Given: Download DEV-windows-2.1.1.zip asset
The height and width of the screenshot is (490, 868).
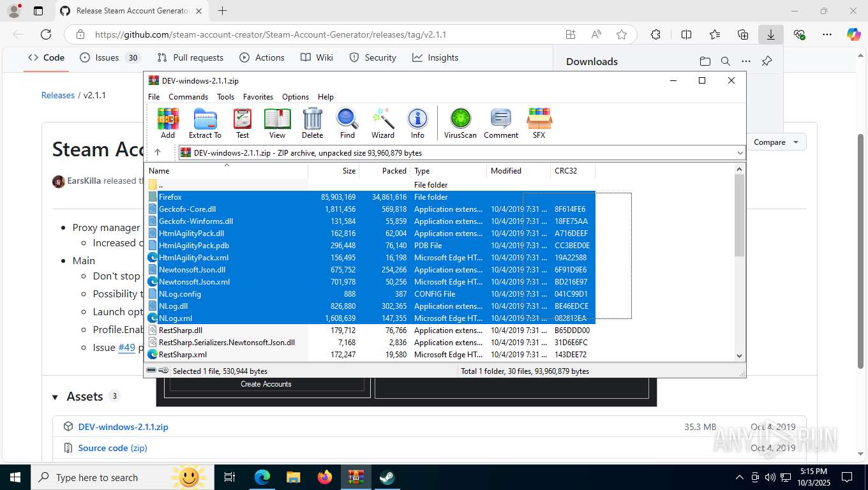Looking at the screenshot, I should click(x=123, y=427).
